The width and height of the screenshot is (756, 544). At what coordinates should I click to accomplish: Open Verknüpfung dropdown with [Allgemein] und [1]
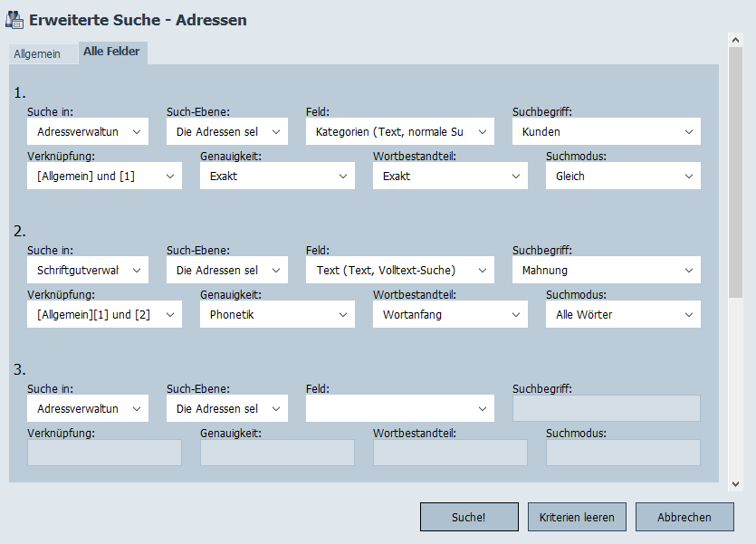point(105,177)
